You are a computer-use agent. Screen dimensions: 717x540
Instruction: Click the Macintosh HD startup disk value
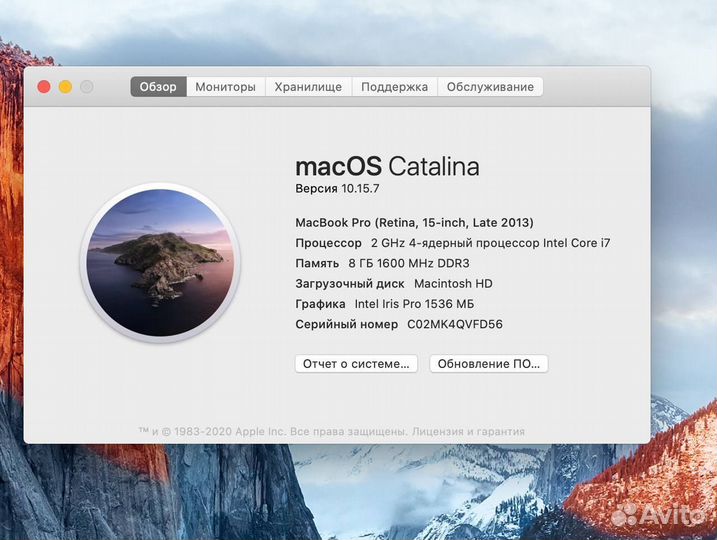pyautogui.click(x=453, y=283)
